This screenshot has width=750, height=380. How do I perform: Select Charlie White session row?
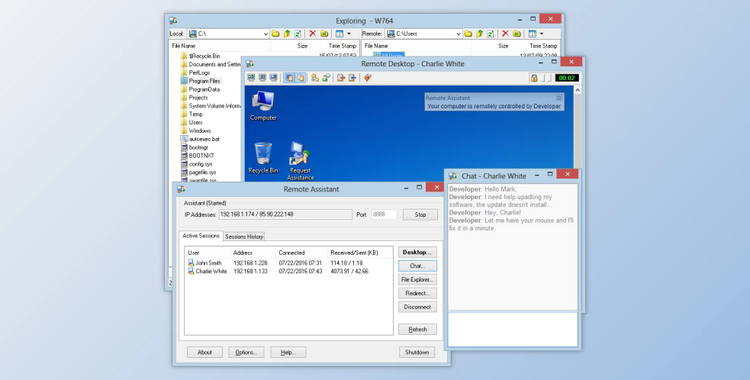(x=290, y=271)
